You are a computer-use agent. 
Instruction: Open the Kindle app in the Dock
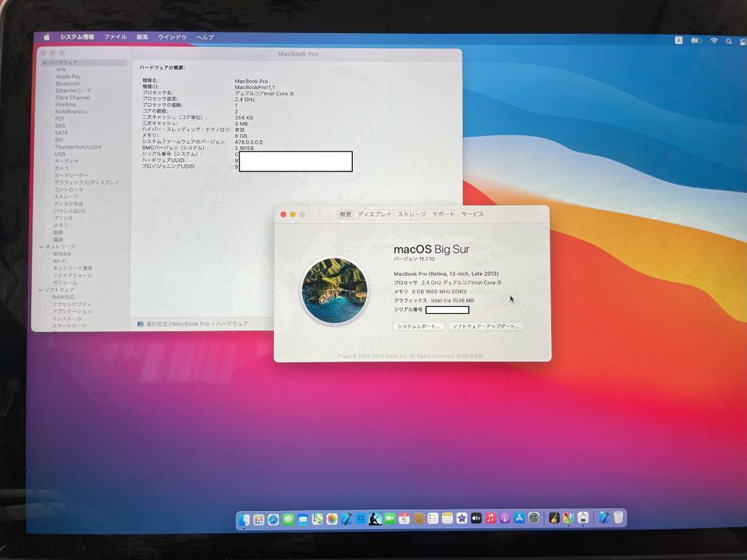(x=376, y=518)
